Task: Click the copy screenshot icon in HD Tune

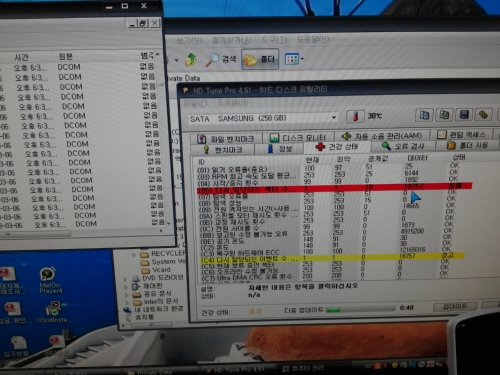Action: point(444,115)
